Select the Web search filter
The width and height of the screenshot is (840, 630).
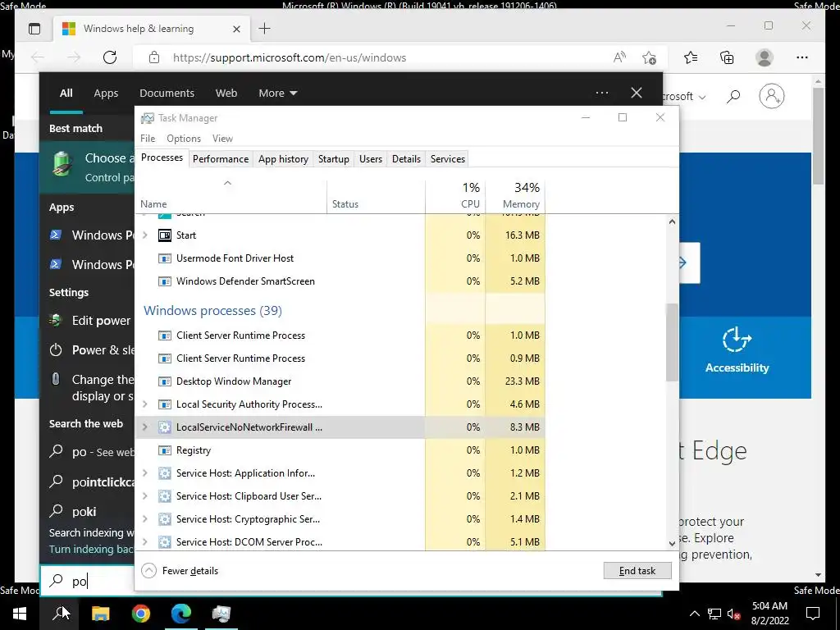tap(226, 94)
